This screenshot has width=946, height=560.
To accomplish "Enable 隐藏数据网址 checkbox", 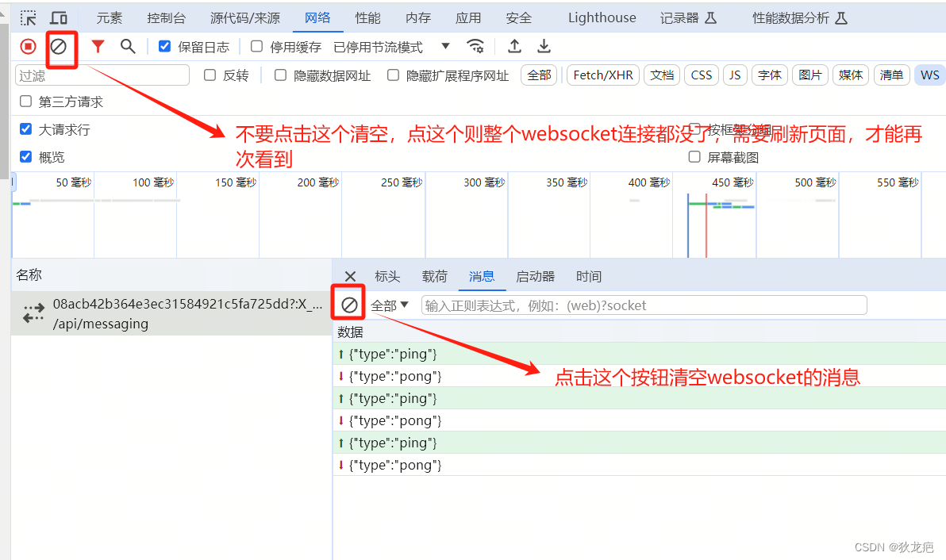I will [280, 75].
